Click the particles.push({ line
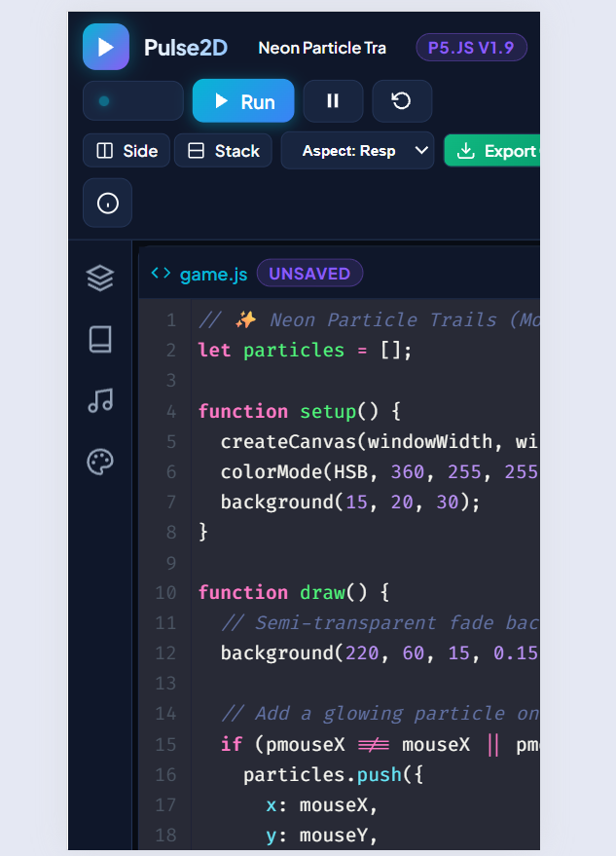This screenshot has height=856, width=616. click(333, 775)
